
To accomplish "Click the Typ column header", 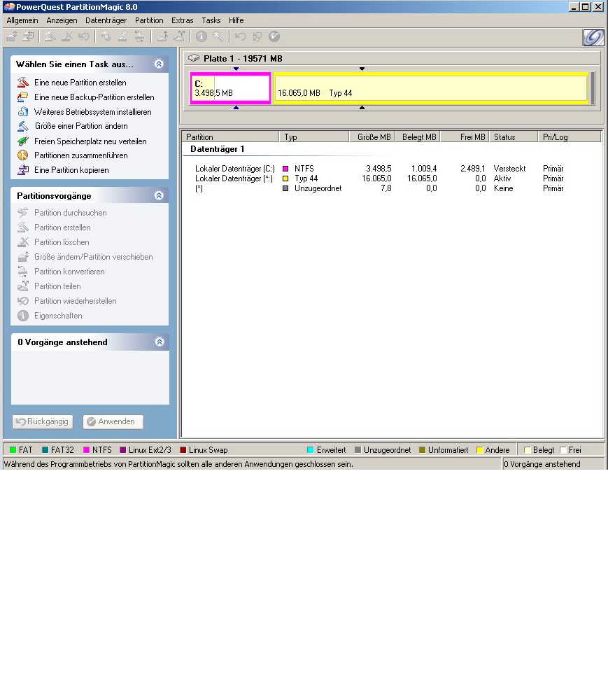I will [314, 137].
